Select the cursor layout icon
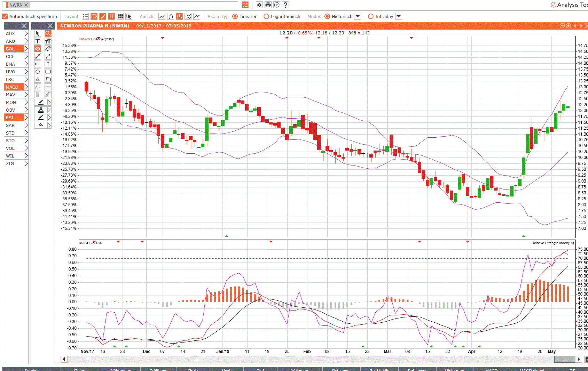The image size is (588, 371). [x=129, y=16]
